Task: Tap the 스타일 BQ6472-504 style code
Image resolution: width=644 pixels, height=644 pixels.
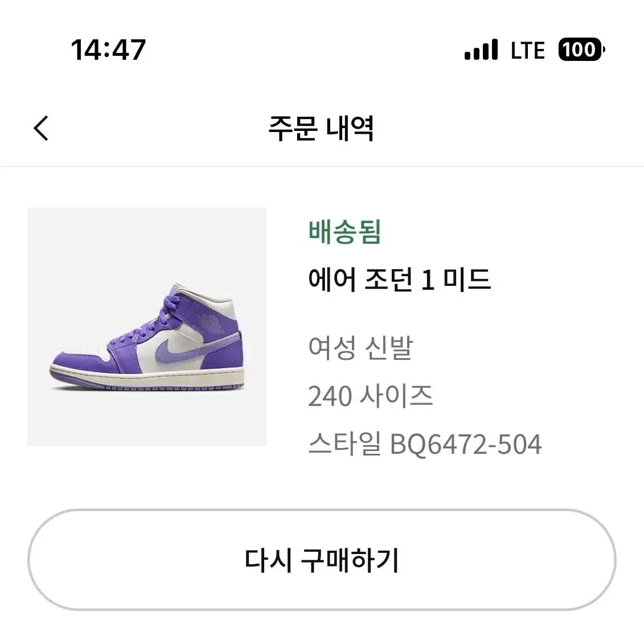Action: [x=425, y=444]
